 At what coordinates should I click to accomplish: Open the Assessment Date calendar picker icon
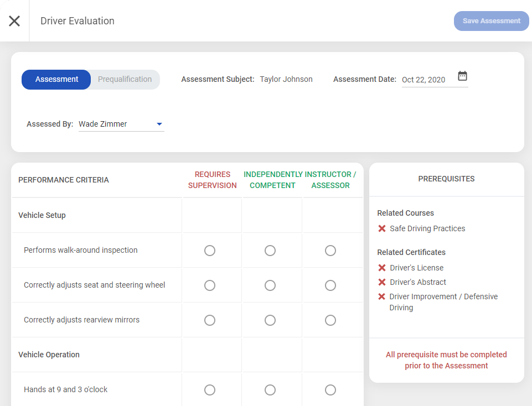tap(462, 76)
